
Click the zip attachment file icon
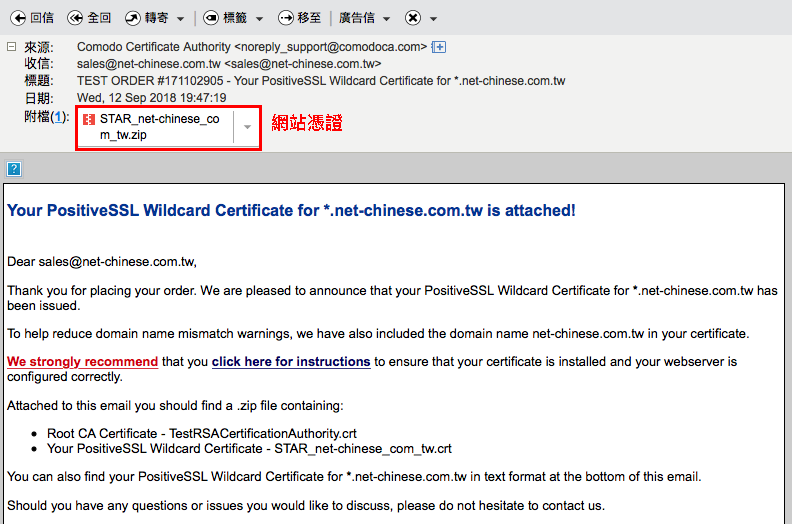[89, 120]
